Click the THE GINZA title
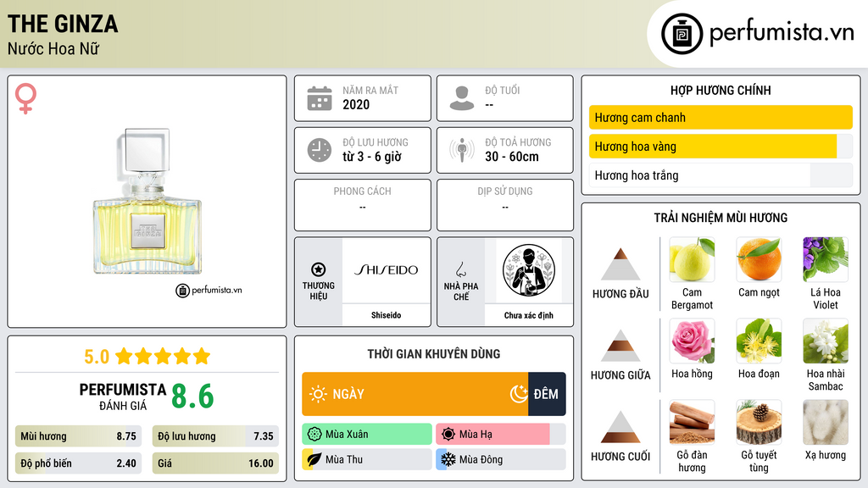 click(x=63, y=25)
